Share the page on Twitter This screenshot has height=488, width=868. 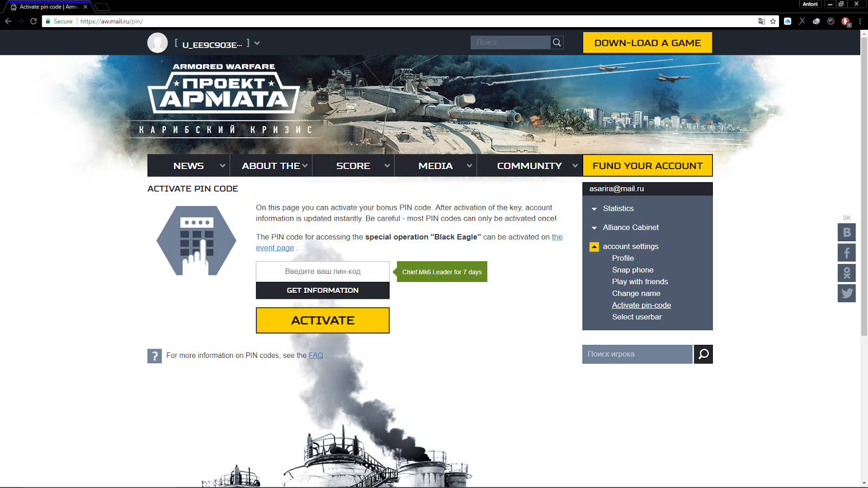point(847,293)
